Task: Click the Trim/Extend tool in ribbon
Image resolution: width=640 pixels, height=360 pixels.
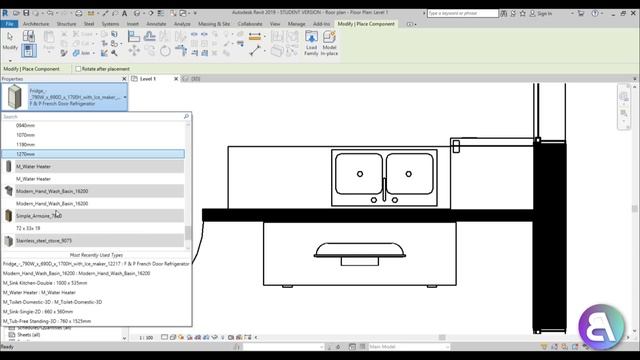Action: [x=180, y=51]
